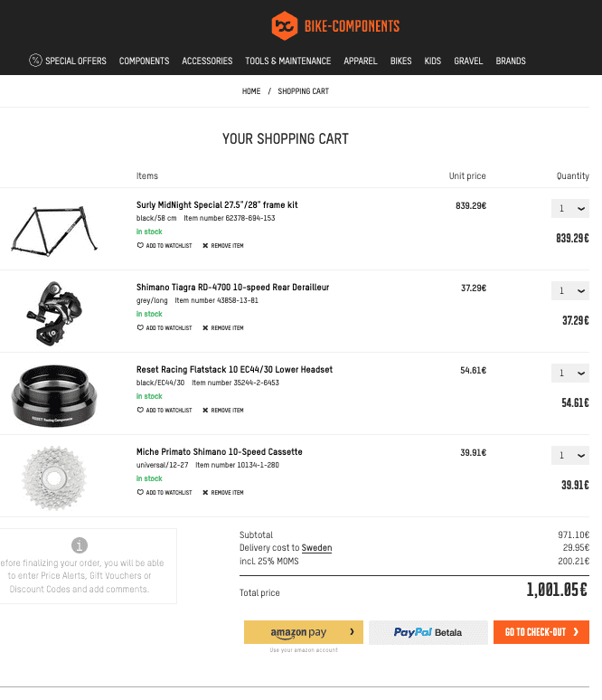Click the X remove icon for Miche Primato cassette
The height and width of the screenshot is (700, 602).
coord(205,492)
